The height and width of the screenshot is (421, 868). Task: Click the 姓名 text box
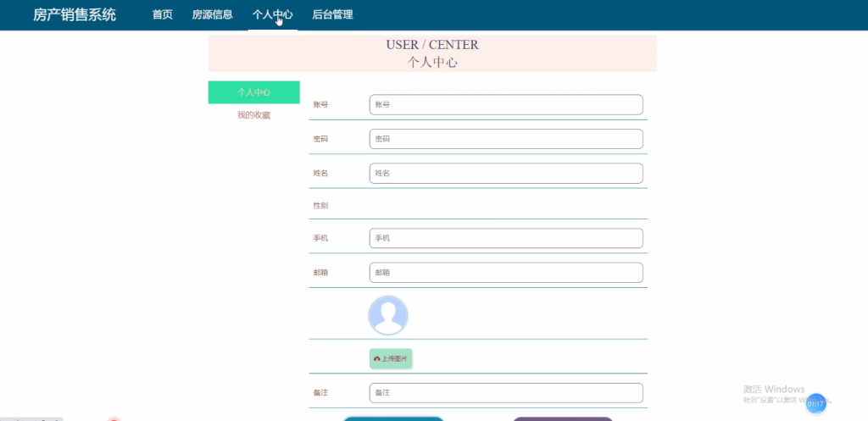pyautogui.click(x=506, y=173)
